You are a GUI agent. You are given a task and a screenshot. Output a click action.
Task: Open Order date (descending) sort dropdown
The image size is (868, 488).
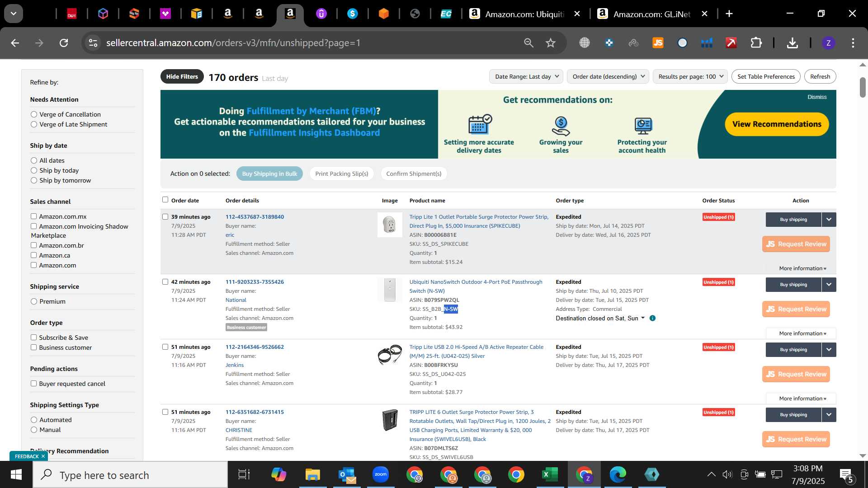tap(608, 76)
